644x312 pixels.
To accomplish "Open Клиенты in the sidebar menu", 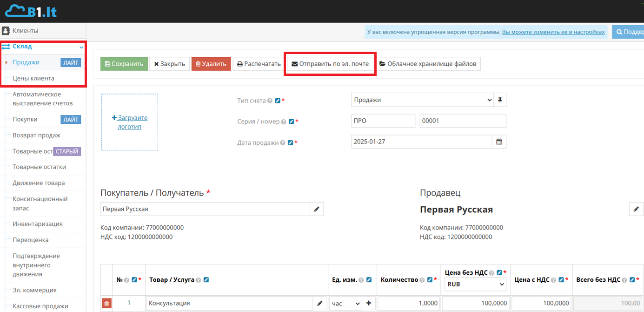I will click(25, 31).
